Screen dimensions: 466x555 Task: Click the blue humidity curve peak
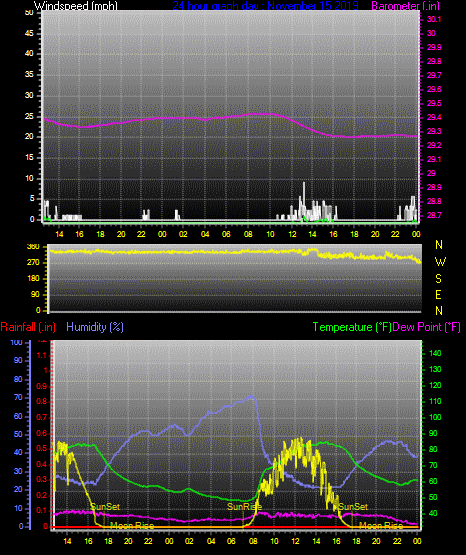tap(252, 396)
